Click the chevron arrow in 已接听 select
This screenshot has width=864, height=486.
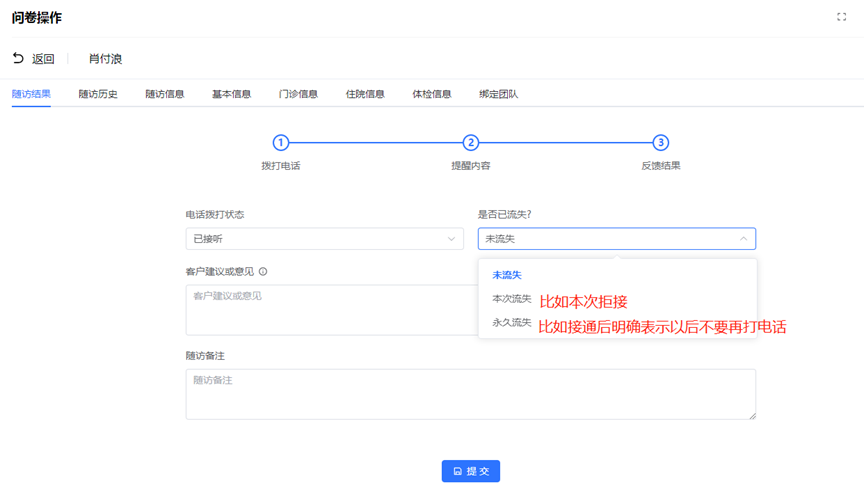point(451,239)
